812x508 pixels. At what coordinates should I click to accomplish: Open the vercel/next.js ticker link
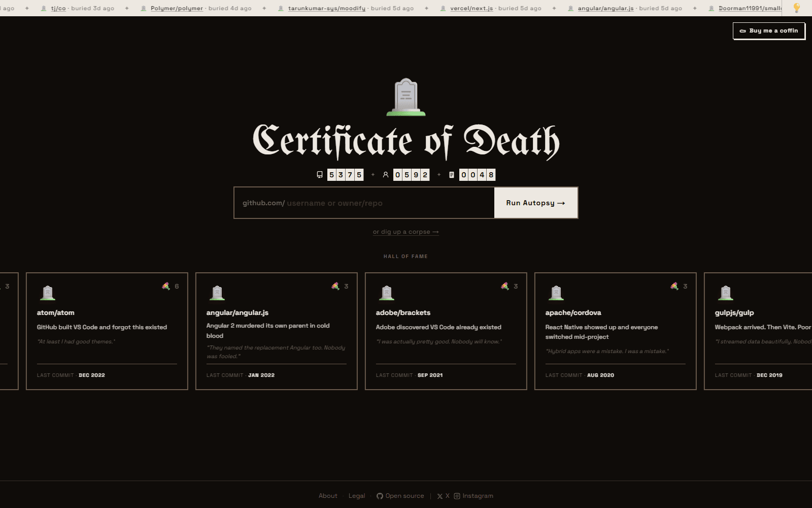click(x=471, y=8)
